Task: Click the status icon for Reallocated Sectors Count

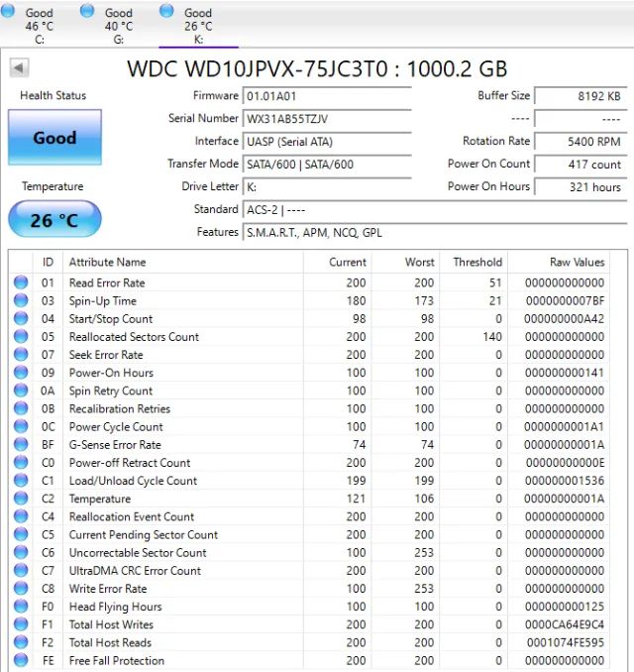Action: (21, 336)
